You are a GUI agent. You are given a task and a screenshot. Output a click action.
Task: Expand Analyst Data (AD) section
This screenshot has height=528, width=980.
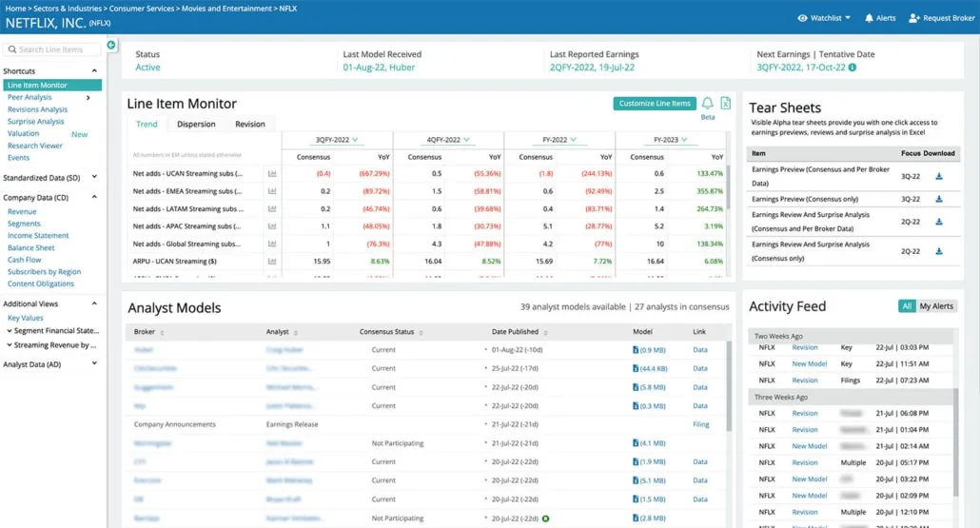click(94, 363)
